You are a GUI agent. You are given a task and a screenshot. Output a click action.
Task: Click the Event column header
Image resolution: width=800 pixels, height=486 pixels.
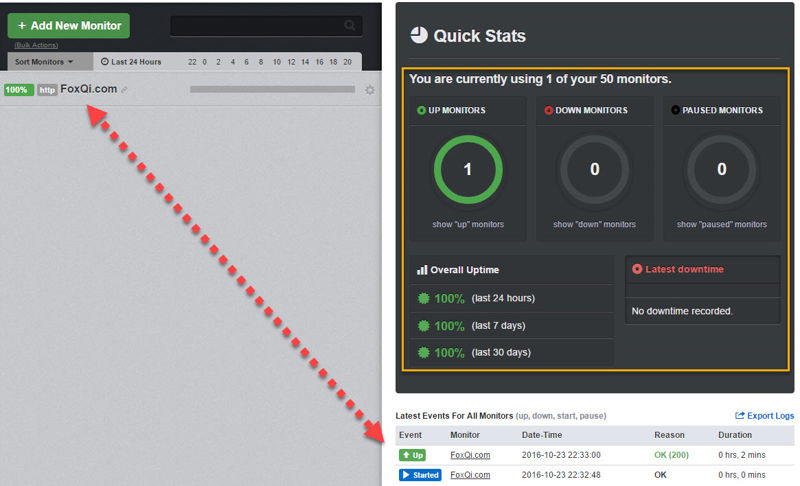pyautogui.click(x=410, y=435)
